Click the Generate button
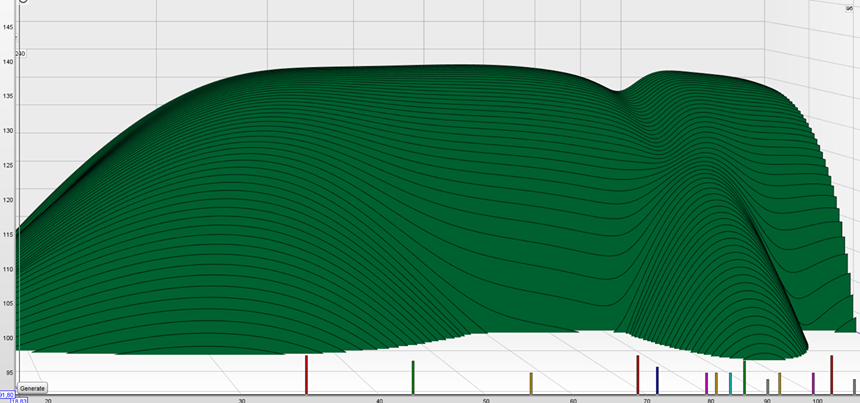 [32, 388]
